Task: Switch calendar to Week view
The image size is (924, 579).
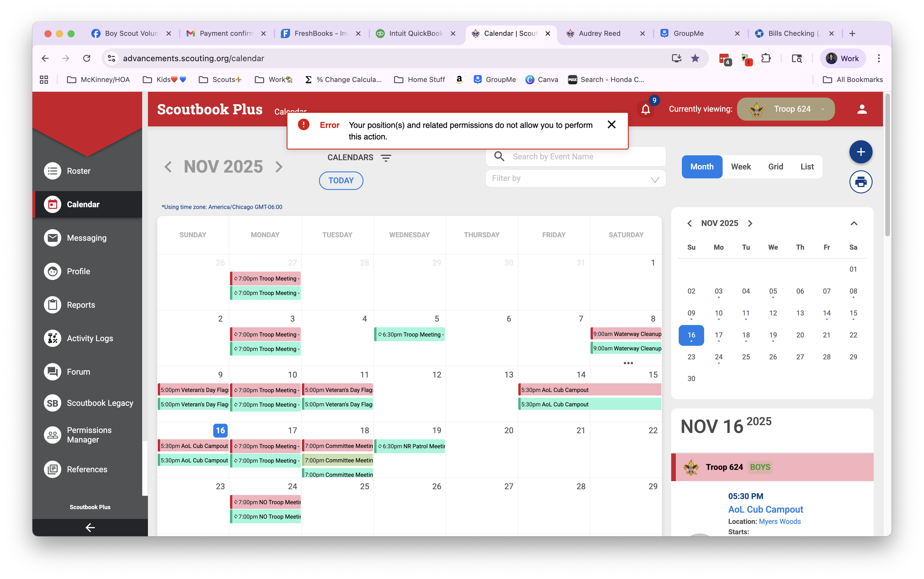Action: point(741,167)
